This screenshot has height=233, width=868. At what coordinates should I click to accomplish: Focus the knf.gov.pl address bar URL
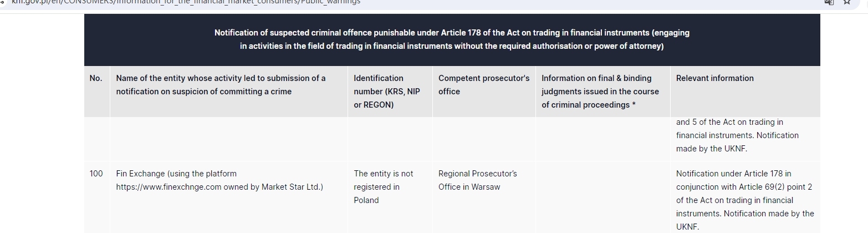point(186,2)
